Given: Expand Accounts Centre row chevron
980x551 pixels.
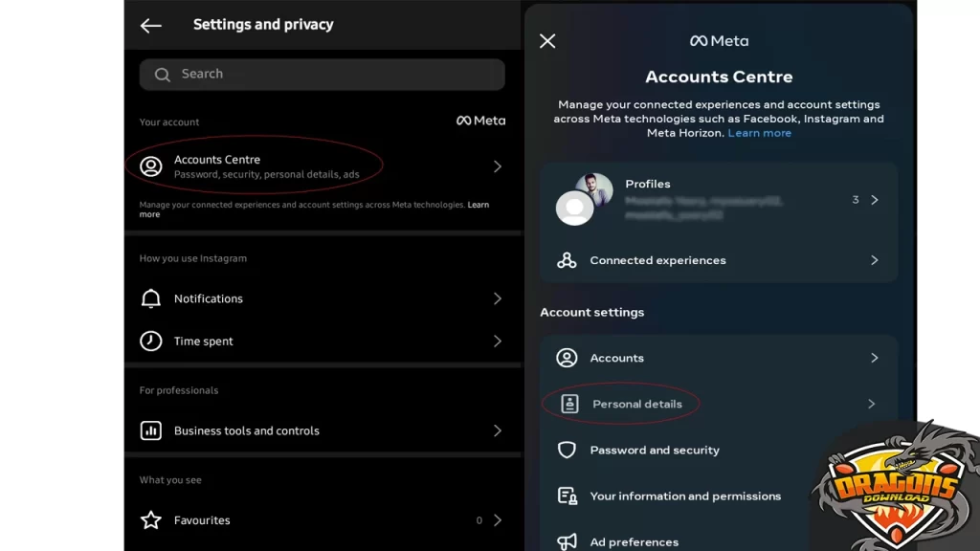Looking at the screenshot, I should point(497,166).
